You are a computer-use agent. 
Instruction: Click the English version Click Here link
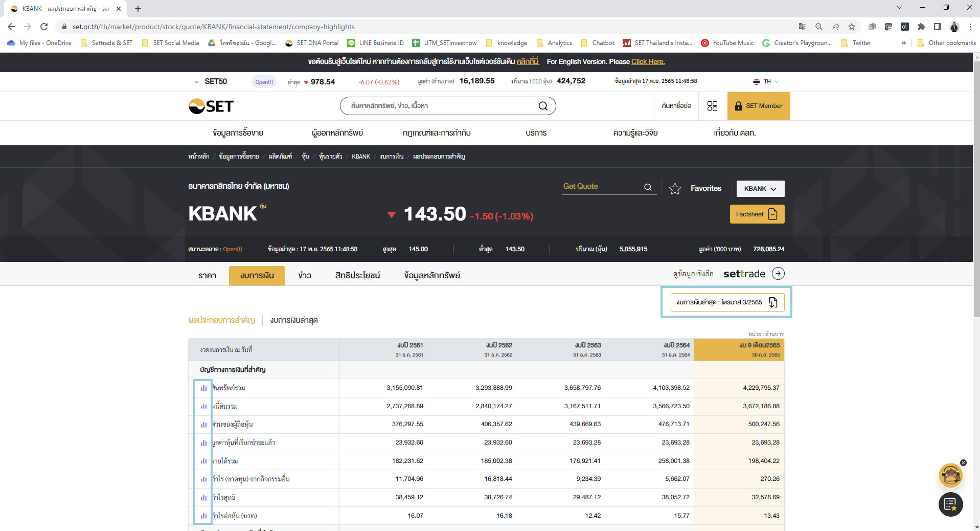click(x=648, y=62)
